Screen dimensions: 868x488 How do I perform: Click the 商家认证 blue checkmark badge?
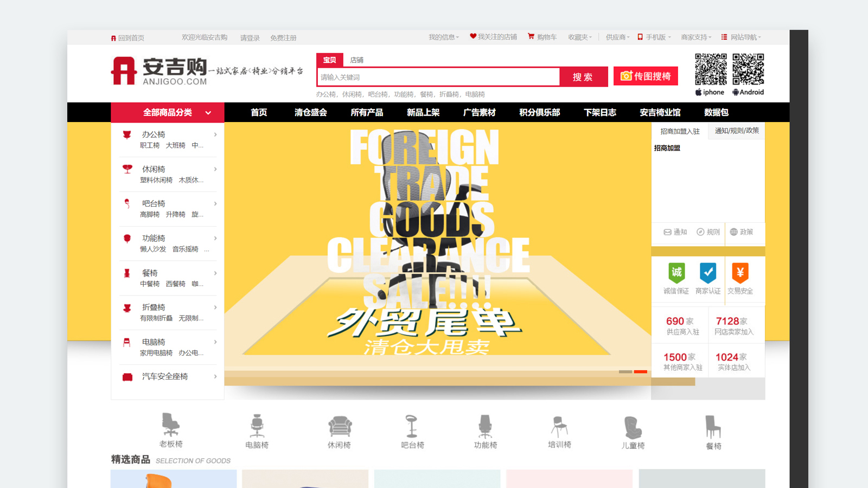click(x=708, y=273)
